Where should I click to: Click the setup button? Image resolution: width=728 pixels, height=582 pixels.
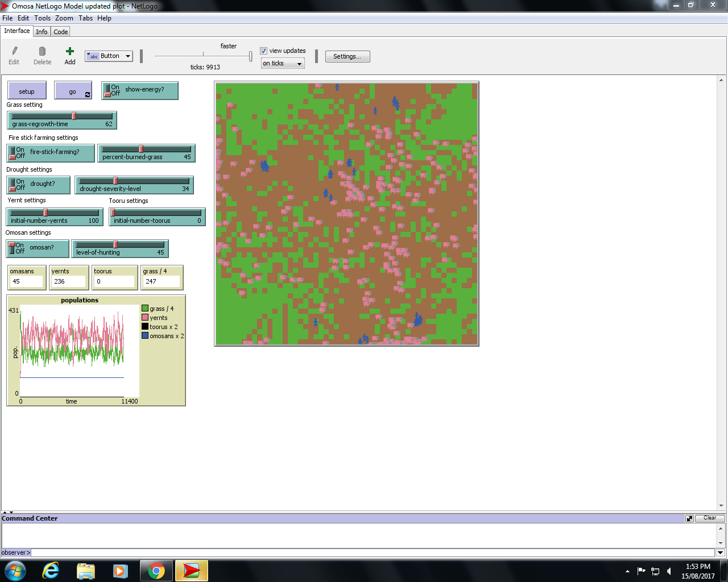coord(27,91)
